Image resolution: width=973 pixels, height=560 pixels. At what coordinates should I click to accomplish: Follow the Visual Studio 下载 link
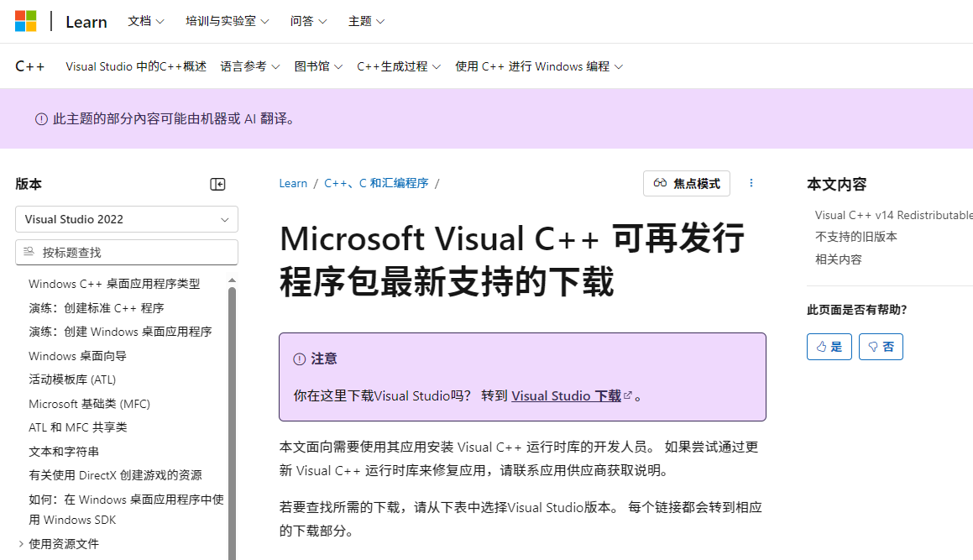566,396
